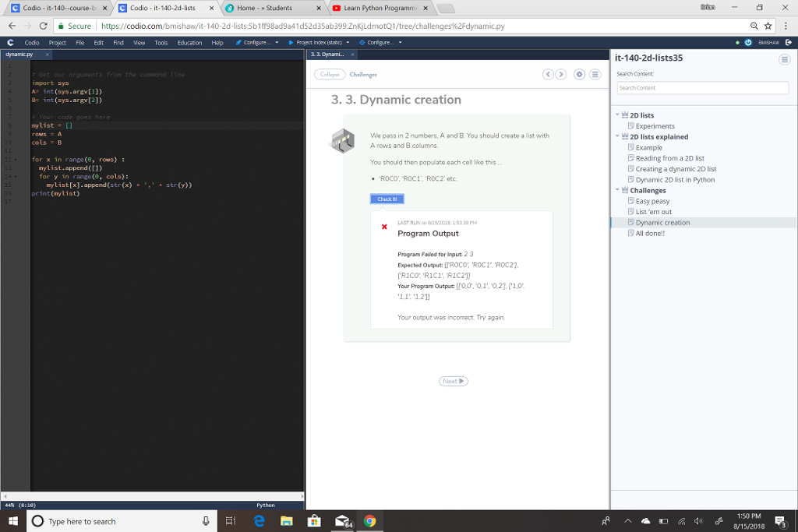Open guide settings gear icon
The height and width of the screenshot is (532, 798).
[579, 74]
